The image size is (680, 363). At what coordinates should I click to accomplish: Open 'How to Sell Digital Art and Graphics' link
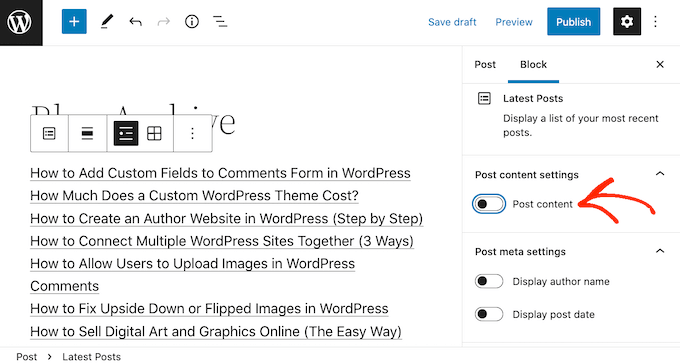216,332
